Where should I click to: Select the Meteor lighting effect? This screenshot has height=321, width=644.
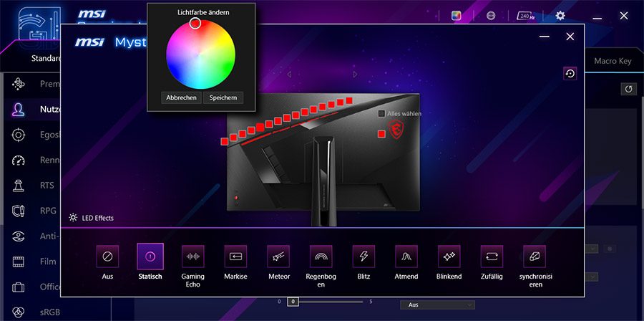278,256
